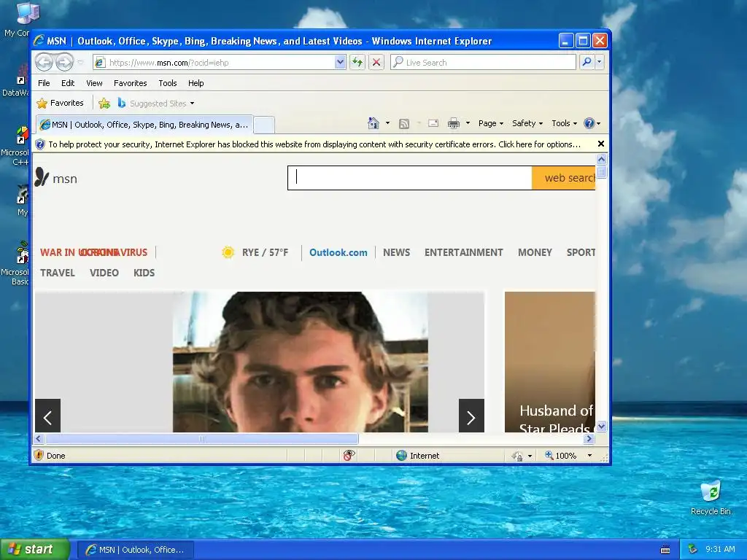Click in the MSN web search box
747x560 pixels.
tap(410, 178)
